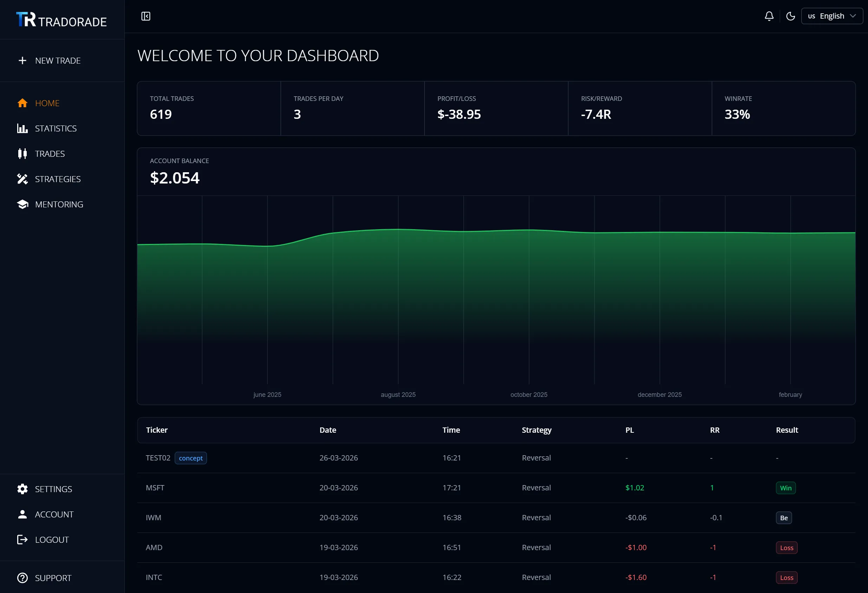Viewport: 868px width, 593px height.
Task: Select STRATEGIES in the navigation menu
Action: pos(58,179)
